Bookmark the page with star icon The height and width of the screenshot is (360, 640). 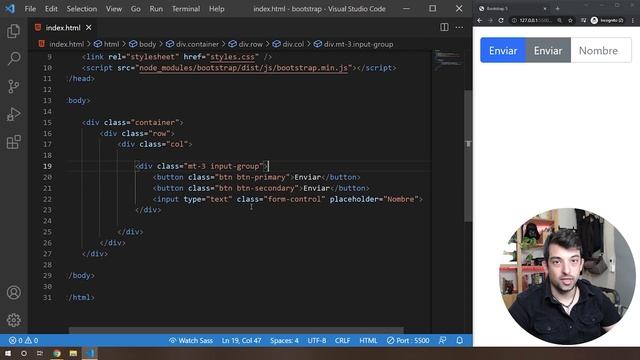pos(570,20)
